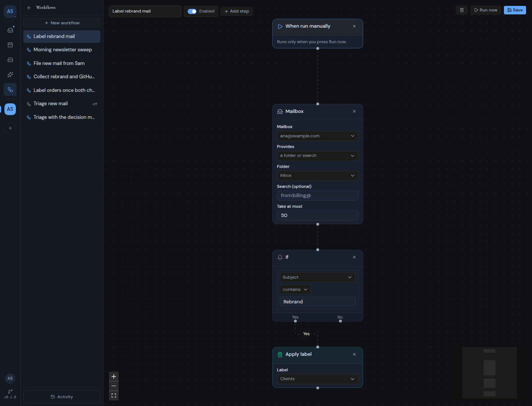The image size is (532, 406).
Task: Open the Folder Inbox dropdown
Action: pos(318,176)
